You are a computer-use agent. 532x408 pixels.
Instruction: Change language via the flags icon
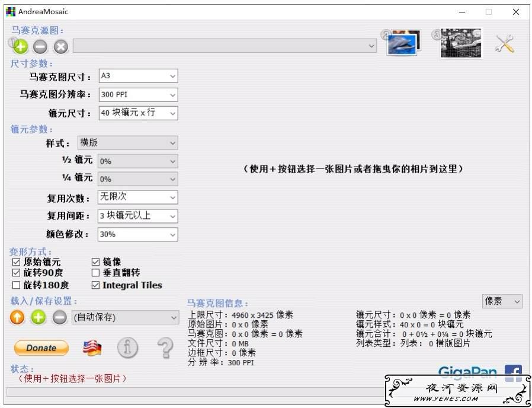[92, 348]
